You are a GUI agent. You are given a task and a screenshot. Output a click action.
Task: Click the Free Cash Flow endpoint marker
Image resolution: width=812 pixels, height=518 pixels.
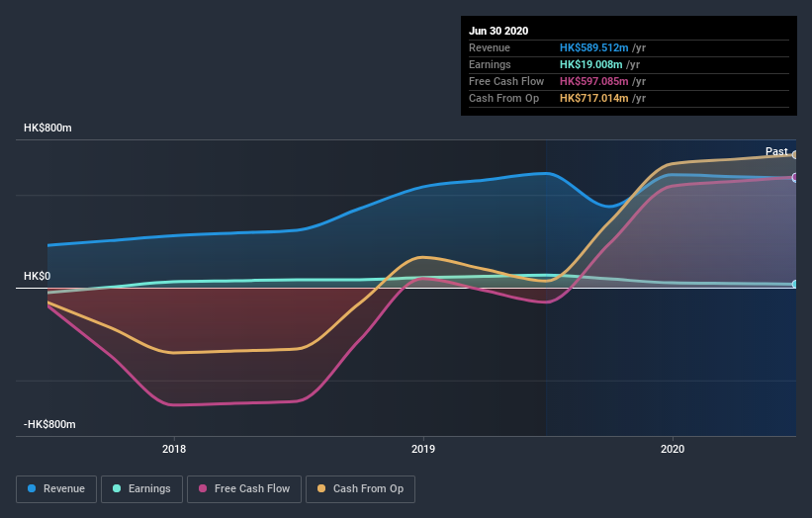(795, 178)
